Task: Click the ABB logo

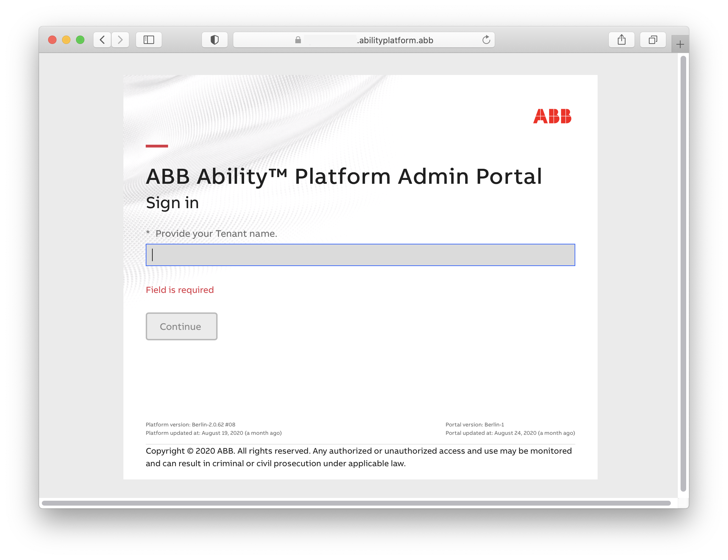Action: tap(552, 116)
